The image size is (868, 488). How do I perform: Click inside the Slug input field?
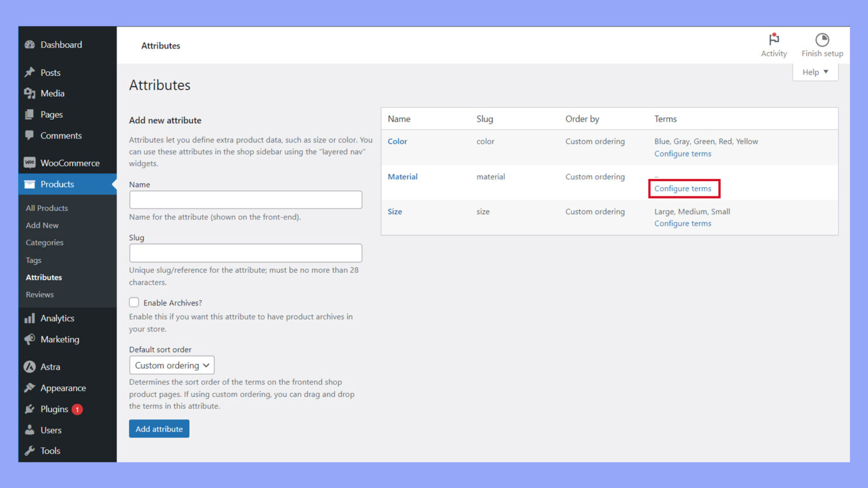click(x=245, y=252)
